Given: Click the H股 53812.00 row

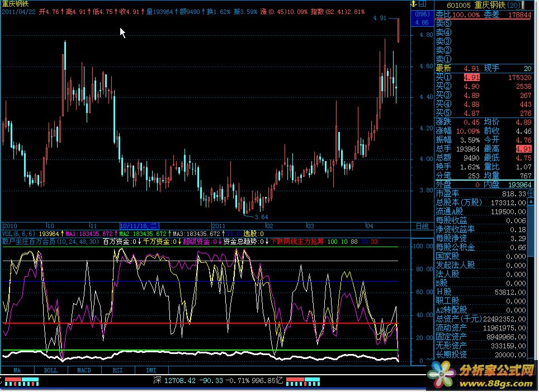Looking at the screenshot, I should coord(480,292).
